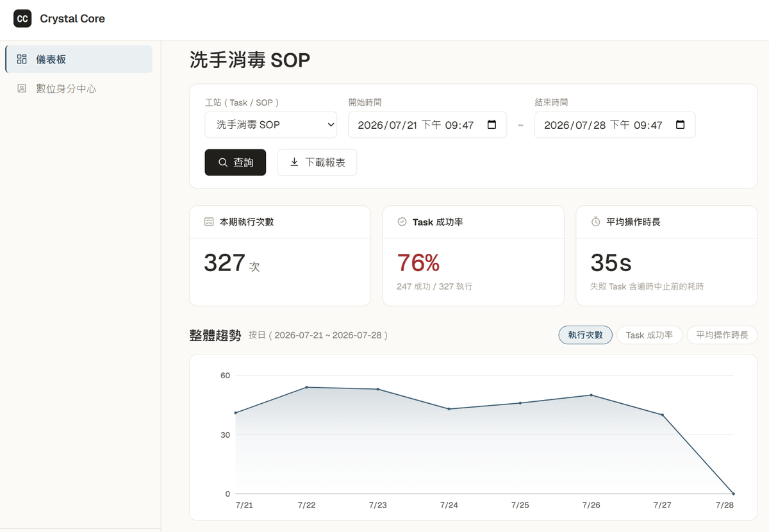The height and width of the screenshot is (532, 769).
Task: Click the Crystal Core CC logo icon
Action: pyautogui.click(x=22, y=19)
